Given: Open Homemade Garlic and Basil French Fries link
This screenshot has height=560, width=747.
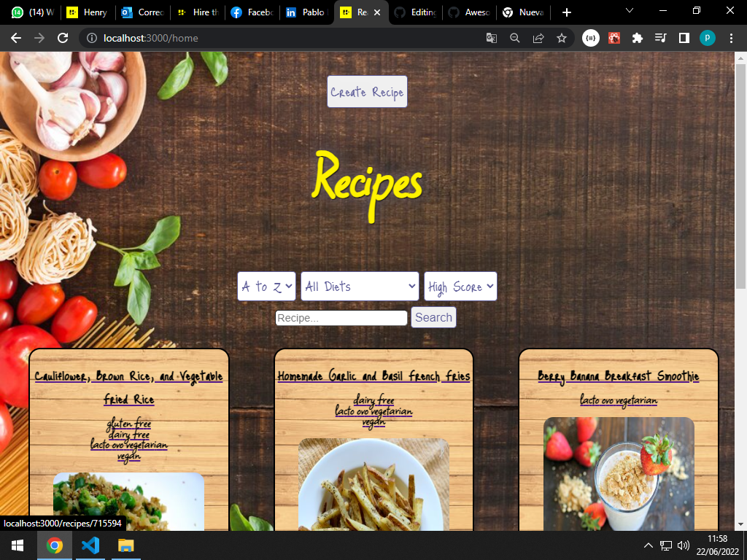Looking at the screenshot, I should point(373,376).
